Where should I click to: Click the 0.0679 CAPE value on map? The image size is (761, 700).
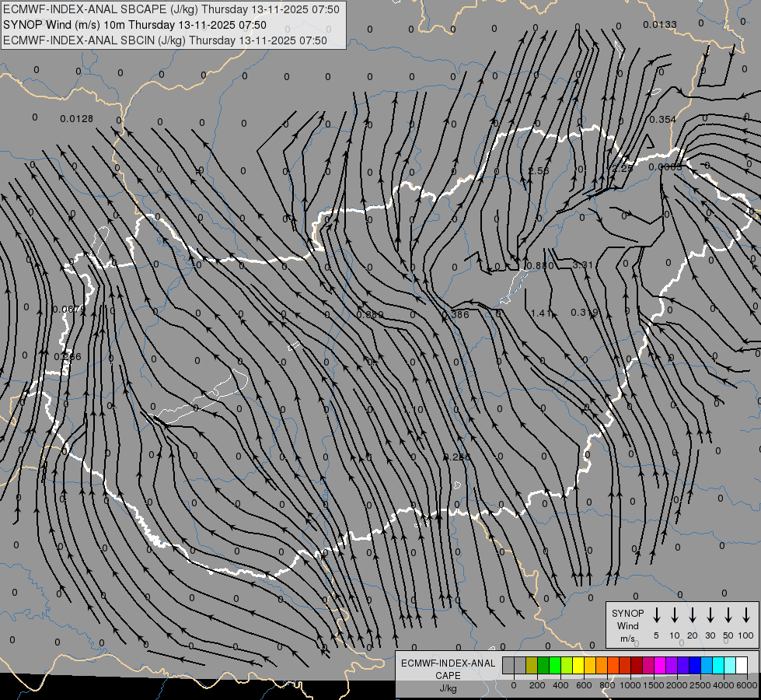pos(69,309)
